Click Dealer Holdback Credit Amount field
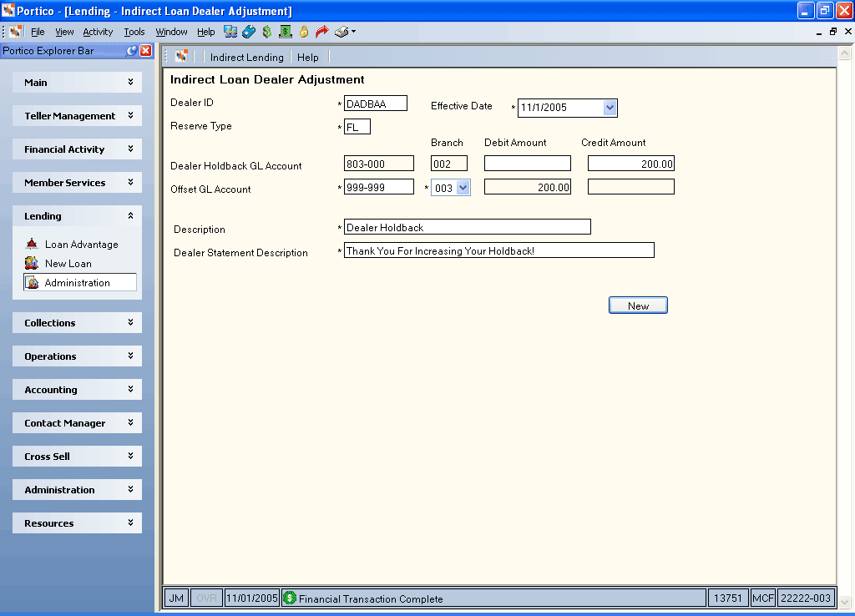The image size is (855, 616). [631, 164]
